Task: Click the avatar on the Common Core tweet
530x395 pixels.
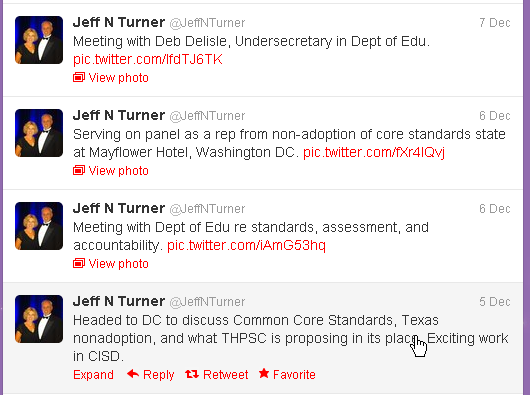Action: click(39, 319)
